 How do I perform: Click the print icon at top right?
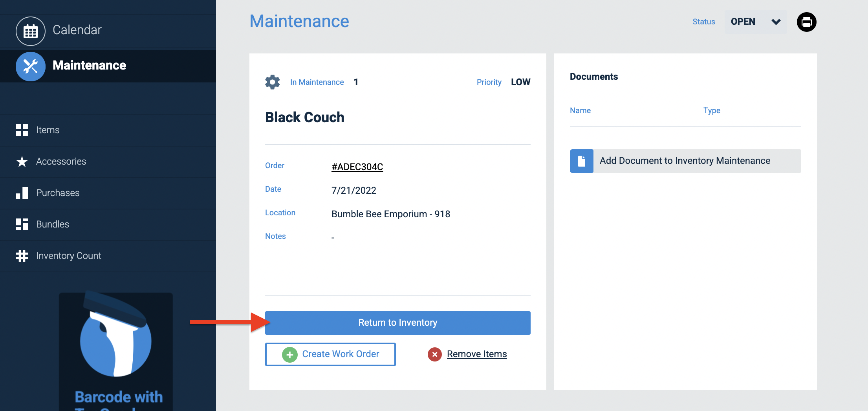(806, 22)
